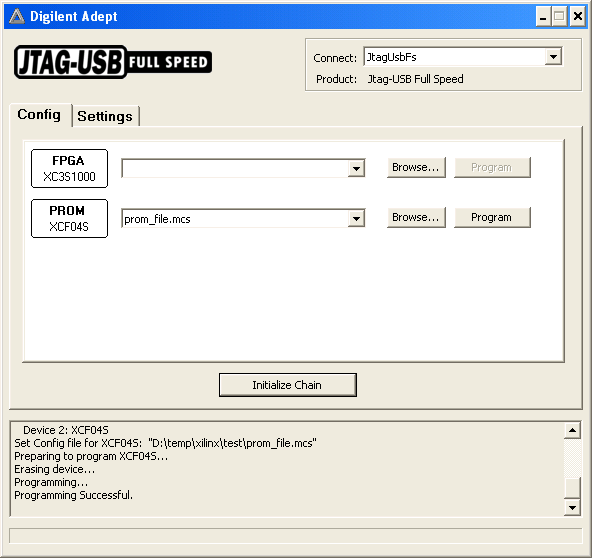The height and width of the screenshot is (558, 592).
Task: Select the FPGA XC3S1000 device box
Action: click(x=69, y=168)
